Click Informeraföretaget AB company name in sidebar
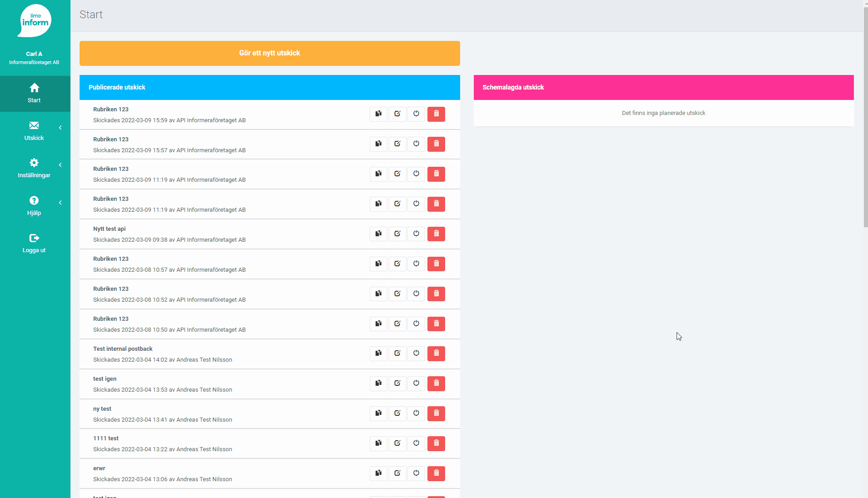The width and height of the screenshot is (868, 498). coord(34,63)
